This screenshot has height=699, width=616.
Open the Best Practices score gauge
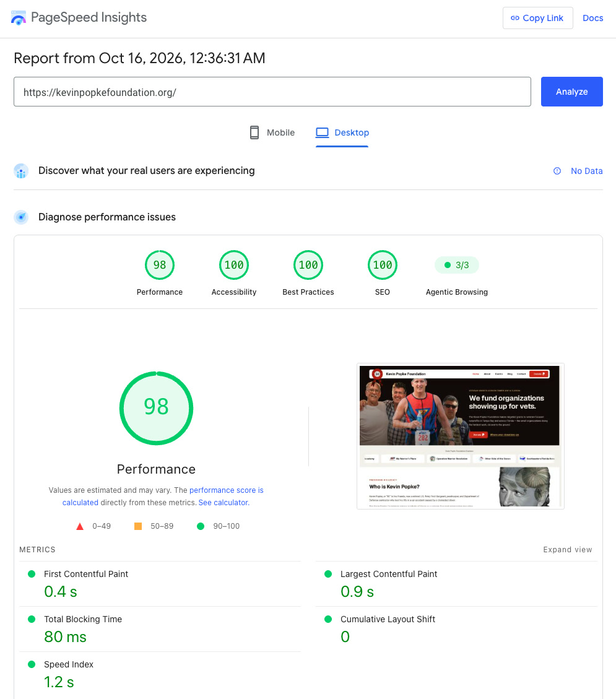tap(308, 265)
